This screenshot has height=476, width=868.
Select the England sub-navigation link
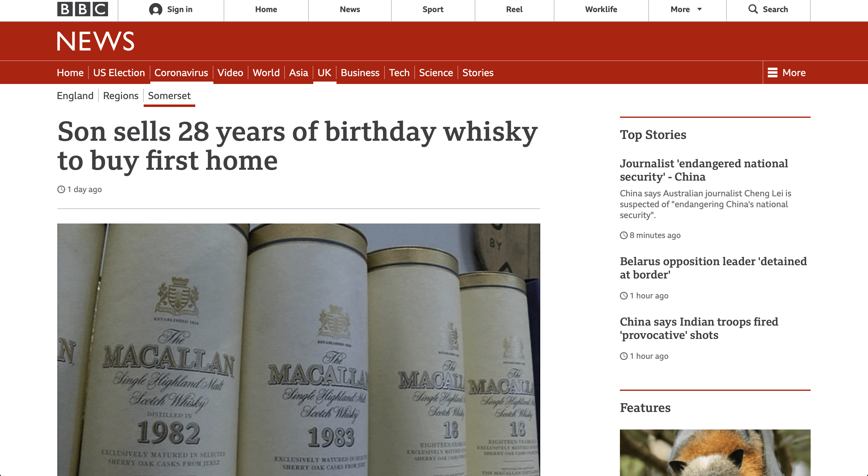pos(75,96)
